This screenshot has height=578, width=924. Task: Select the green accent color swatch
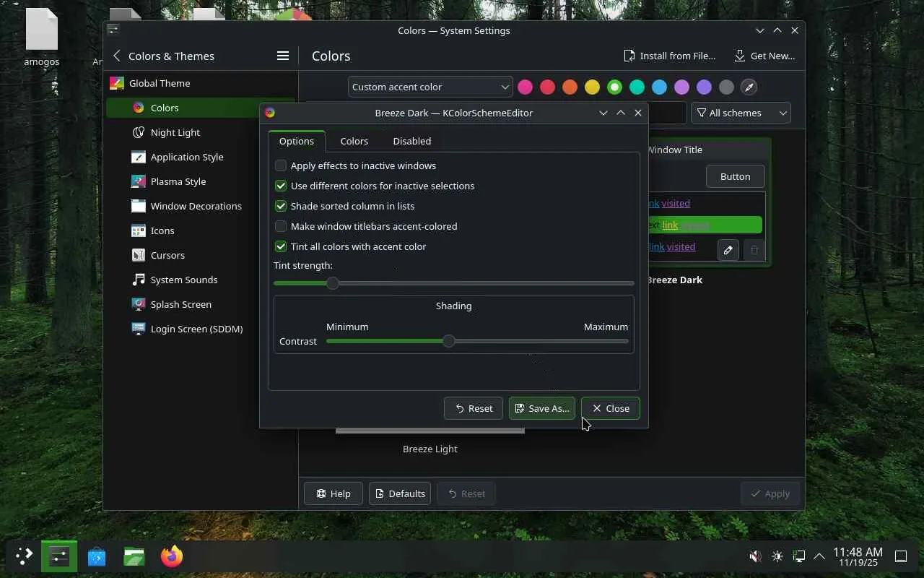click(x=614, y=87)
